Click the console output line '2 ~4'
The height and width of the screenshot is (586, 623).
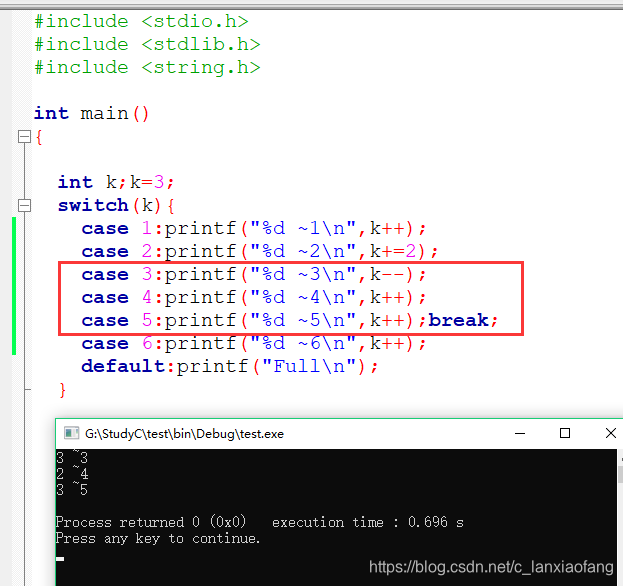(72, 474)
